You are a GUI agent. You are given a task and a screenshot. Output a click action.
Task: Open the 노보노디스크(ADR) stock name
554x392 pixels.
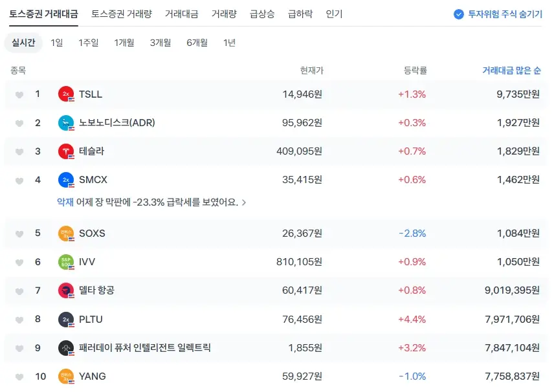click(117, 123)
